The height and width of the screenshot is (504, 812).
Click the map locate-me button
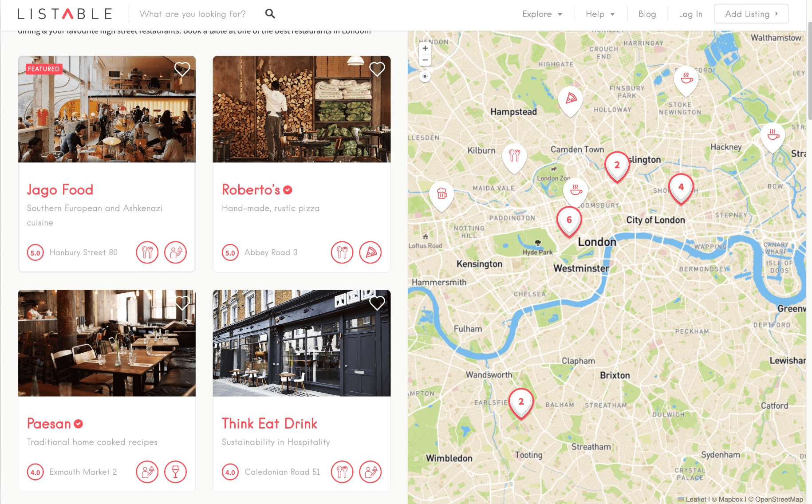pyautogui.click(x=425, y=76)
